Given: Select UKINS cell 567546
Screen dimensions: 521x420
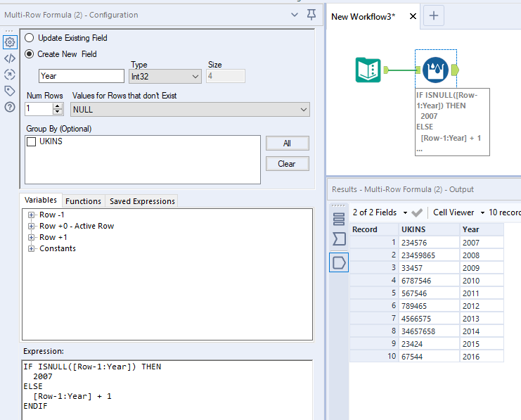Looking at the screenshot, I should (x=429, y=293).
